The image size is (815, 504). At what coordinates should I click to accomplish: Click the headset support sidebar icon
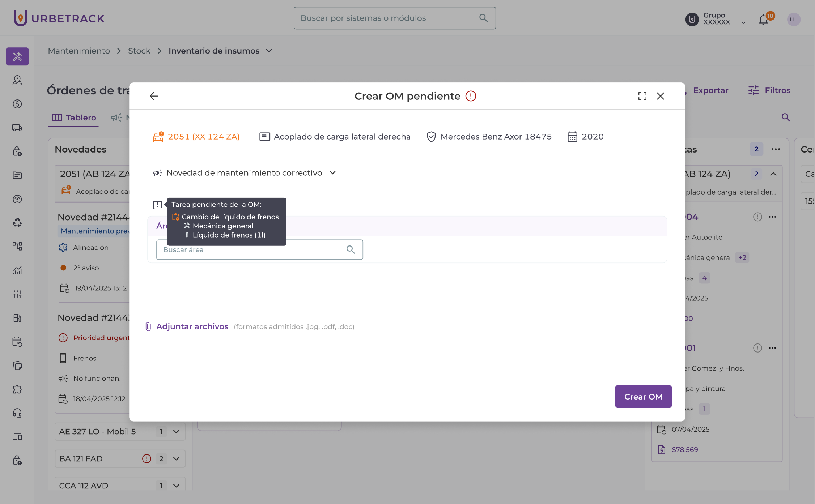(x=17, y=413)
